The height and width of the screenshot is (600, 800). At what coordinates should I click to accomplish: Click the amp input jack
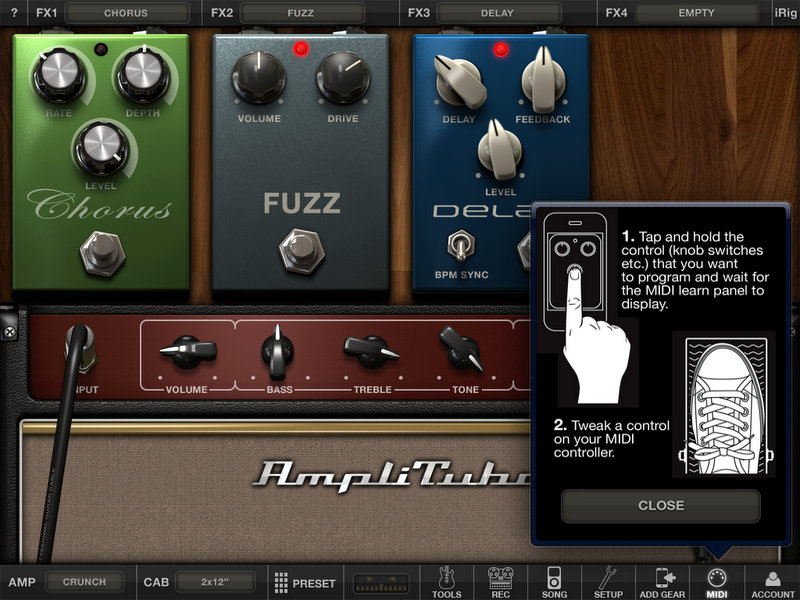[x=82, y=350]
